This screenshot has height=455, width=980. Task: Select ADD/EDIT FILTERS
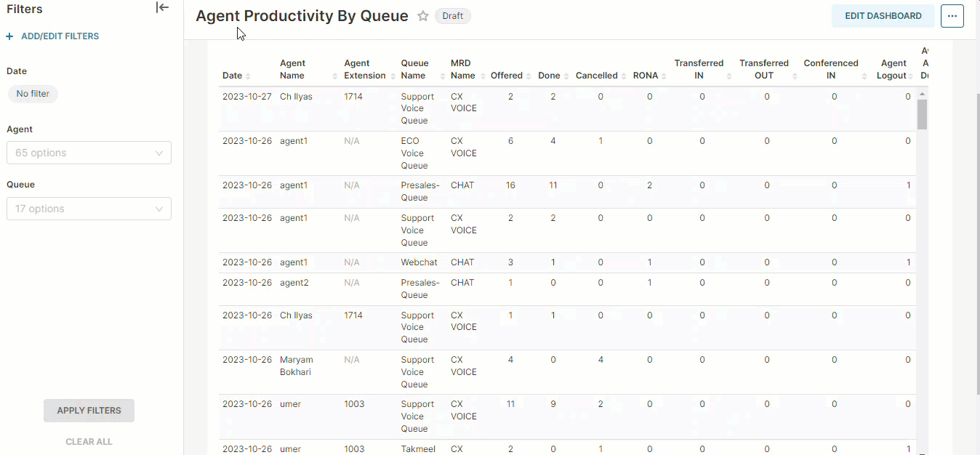click(59, 36)
